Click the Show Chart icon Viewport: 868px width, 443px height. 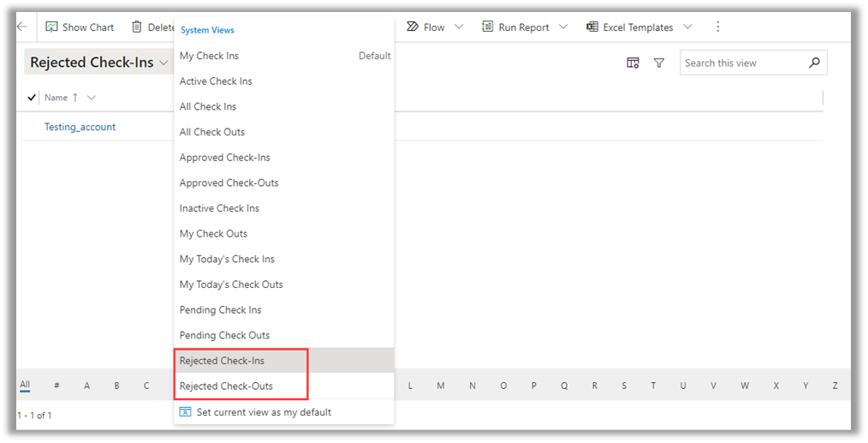[51, 27]
